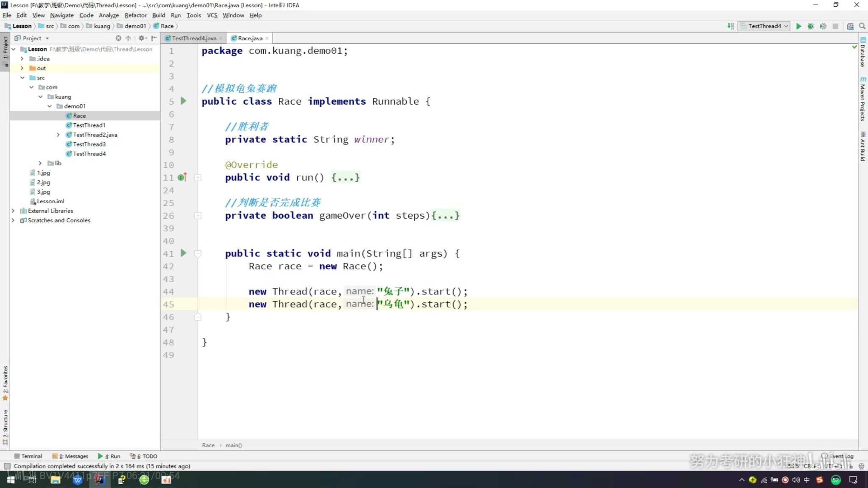Click the Hector inspection icon in status bar
Image resolution: width=868 pixels, height=488 pixels.
click(x=861, y=466)
